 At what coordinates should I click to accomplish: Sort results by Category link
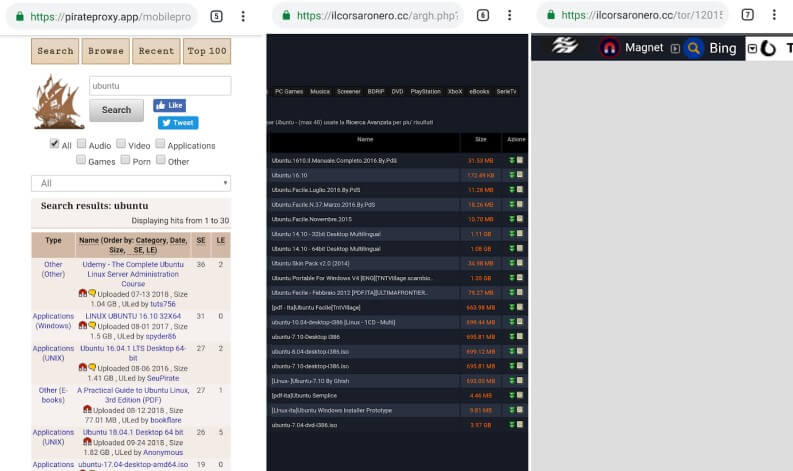coord(151,240)
